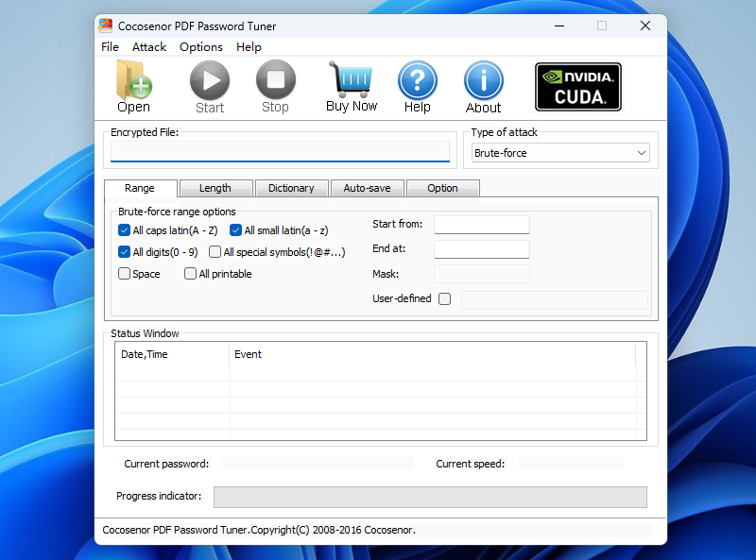Open the Help menu
Viewport: 756px width, 560px height.
tap(249, 47)
